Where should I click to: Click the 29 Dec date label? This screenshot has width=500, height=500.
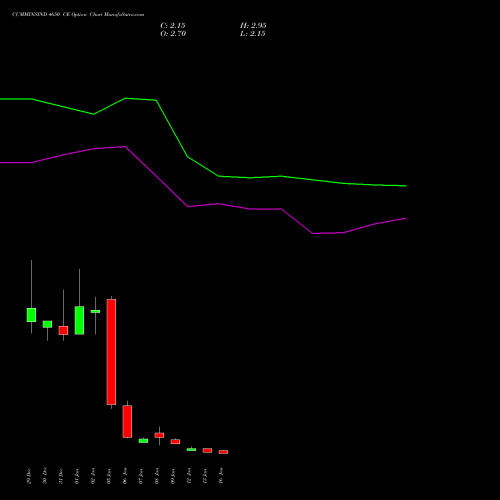(x=29, y=476)
